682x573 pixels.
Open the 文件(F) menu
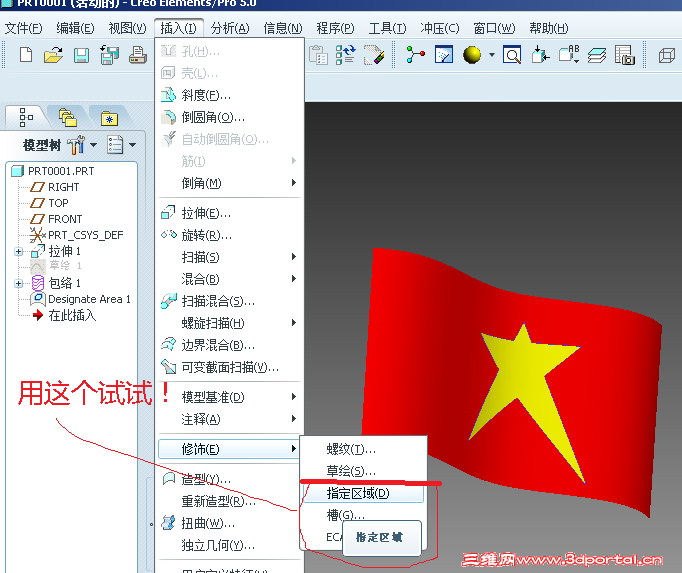point(23,28)
